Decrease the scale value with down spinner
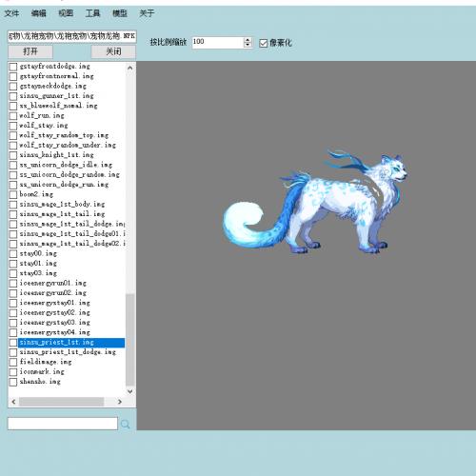 pos(248,45)
